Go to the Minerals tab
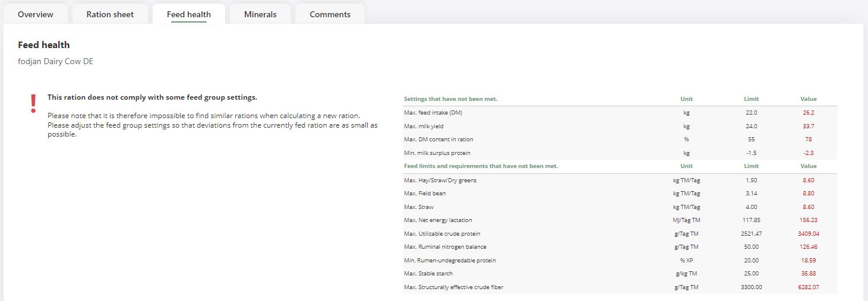 pyautogui.click(x=260, y=14)
